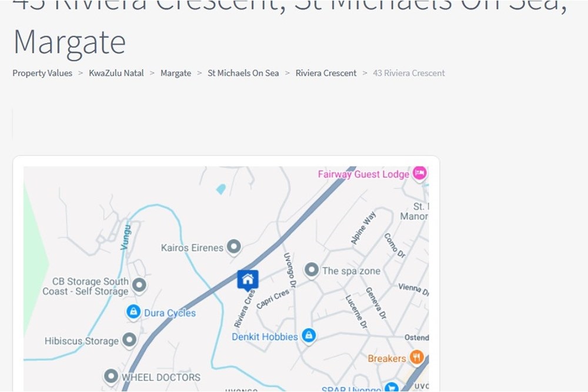Open Riviera Crescent breadcrumb link
The height and width of the screenshot is (392, 588).
click(x=326, y=73)
